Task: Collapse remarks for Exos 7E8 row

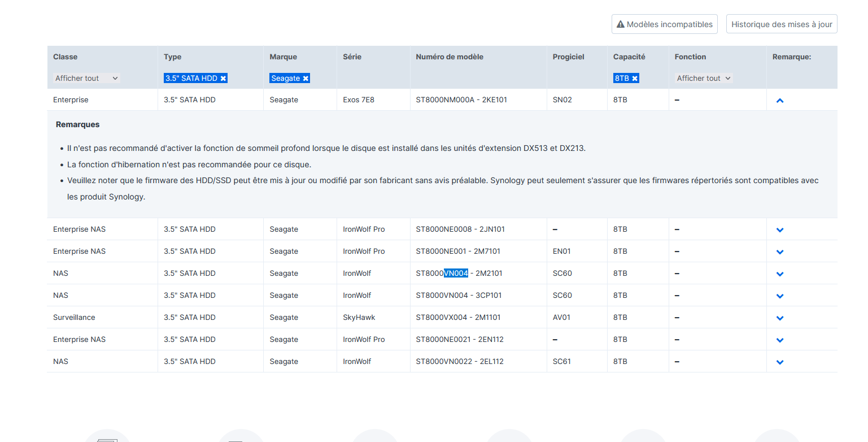Action: tap(780, 101)
